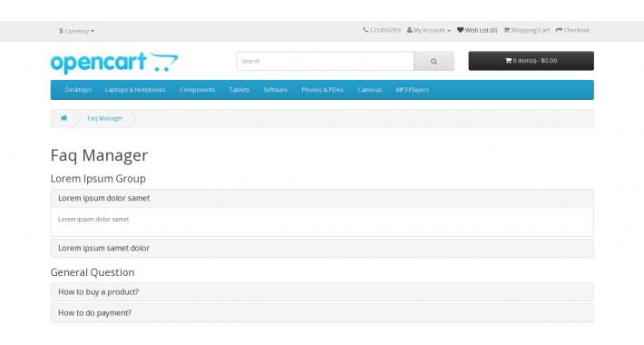Screen dimensions: 644x345
Task: Click the phone number 123456789 link
Action: tap(385, 30)
